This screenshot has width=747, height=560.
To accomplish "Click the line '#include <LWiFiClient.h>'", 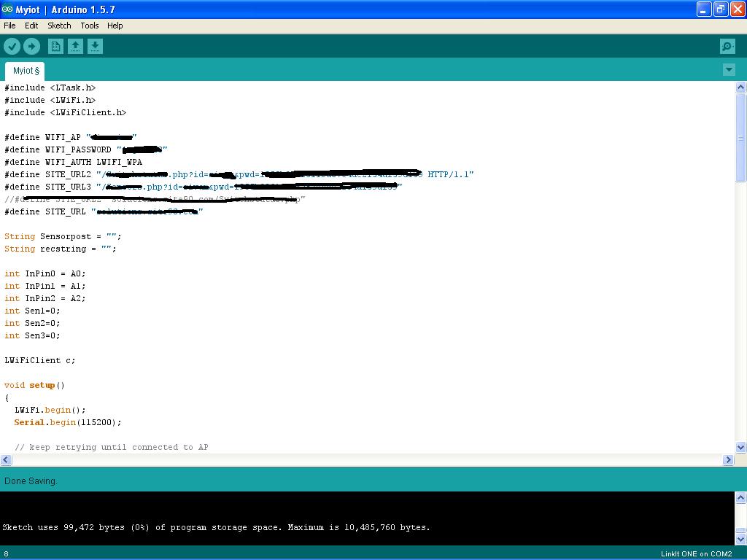I will 65,112.
